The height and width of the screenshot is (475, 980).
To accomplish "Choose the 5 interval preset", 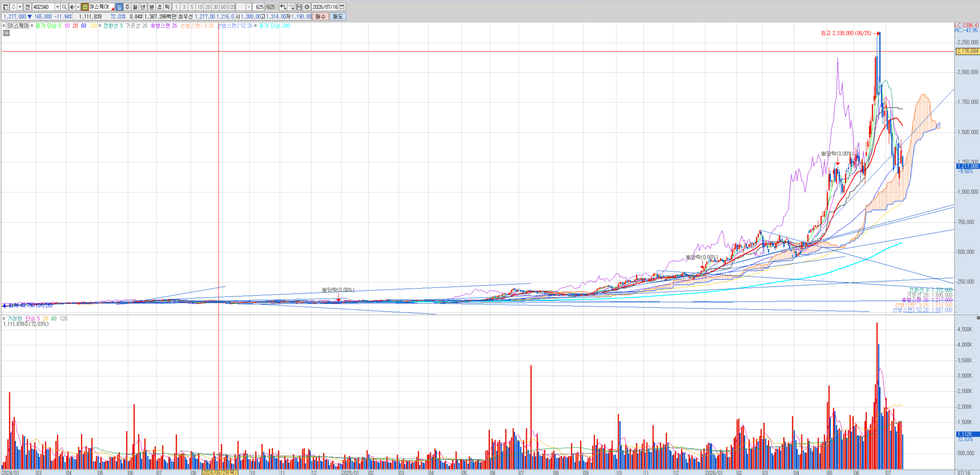I will (192, 7).
